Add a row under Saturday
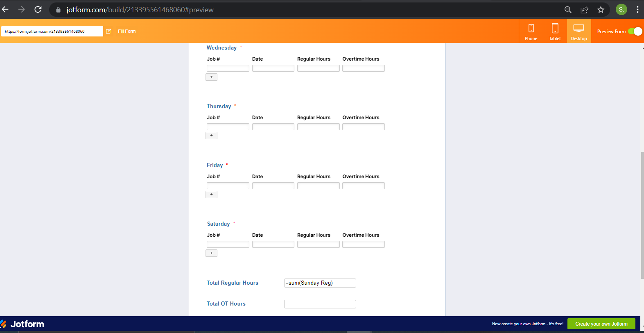Viewport: 644px width, 333px height. 211,253
